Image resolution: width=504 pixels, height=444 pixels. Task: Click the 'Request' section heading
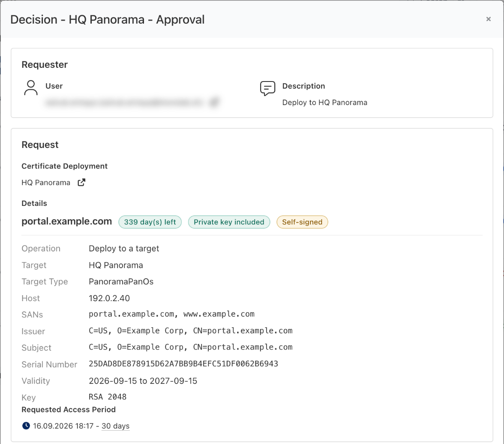pos(40,145)
